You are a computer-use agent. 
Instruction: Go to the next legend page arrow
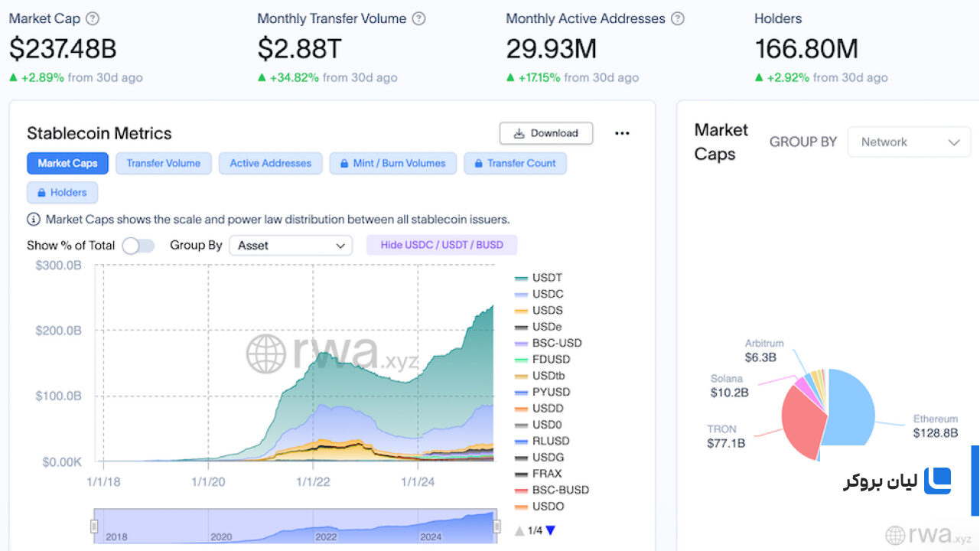pyautogui.click(x=550, y=530)
